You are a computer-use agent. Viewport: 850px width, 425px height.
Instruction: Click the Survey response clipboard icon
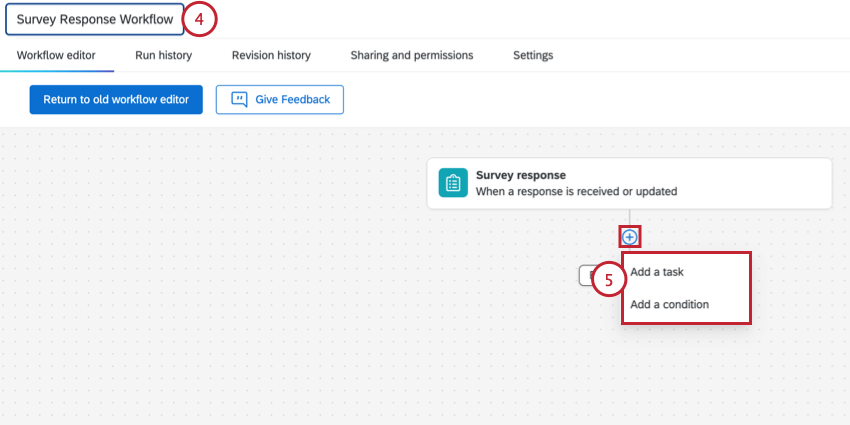click(x=453, y=183)
